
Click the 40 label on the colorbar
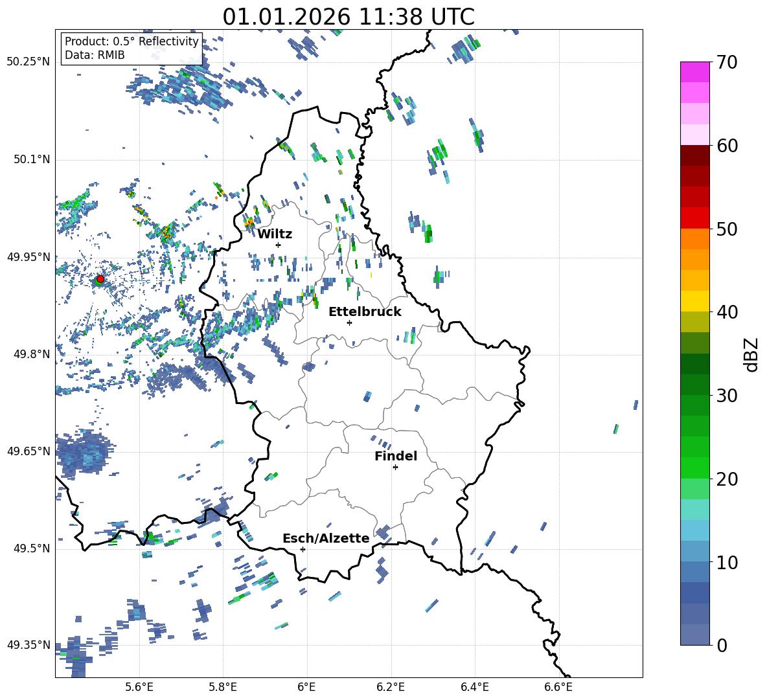727,312
